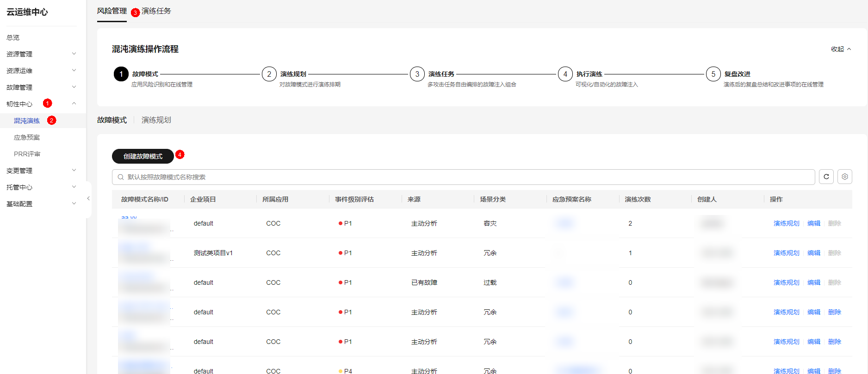Screen dimensions: 868x374
Task: Click 编辑 in the 测试类项目v1 row
Action: [814, 253]
